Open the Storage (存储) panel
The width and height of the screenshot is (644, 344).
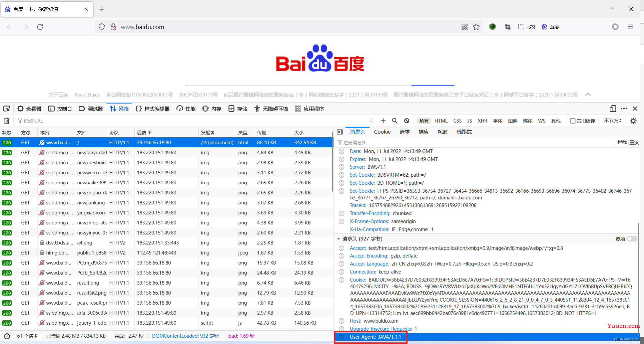(238, 109)
